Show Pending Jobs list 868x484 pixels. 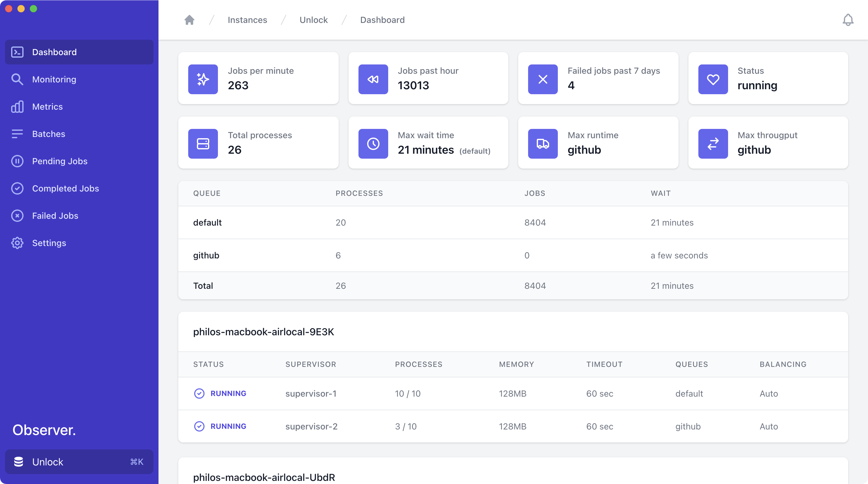60,161
